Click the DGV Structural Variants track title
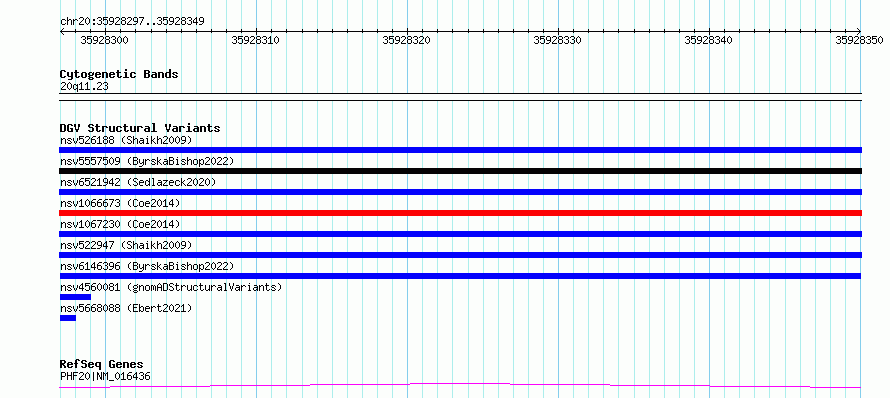890x398 pixels. [140, 128]
